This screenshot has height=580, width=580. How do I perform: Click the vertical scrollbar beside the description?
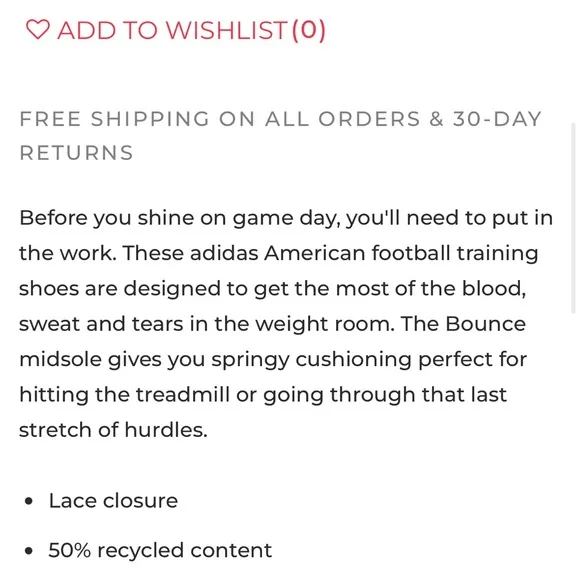coord(573,218)
